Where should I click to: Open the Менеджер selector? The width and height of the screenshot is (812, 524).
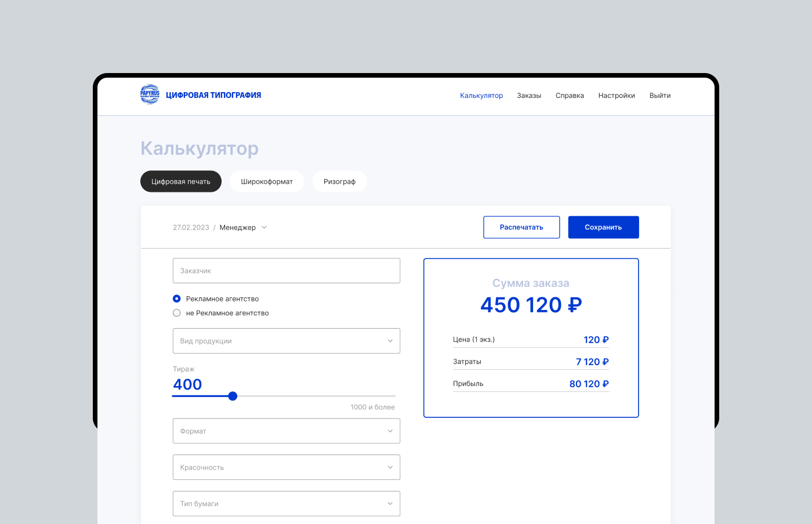point(238,227)
